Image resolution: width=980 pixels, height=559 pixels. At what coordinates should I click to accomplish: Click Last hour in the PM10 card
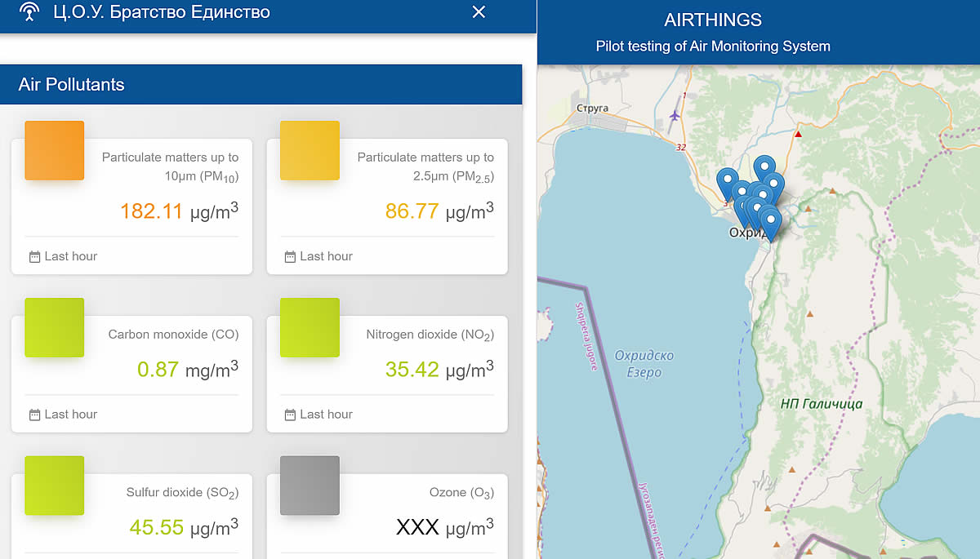[x=71, y=256]
